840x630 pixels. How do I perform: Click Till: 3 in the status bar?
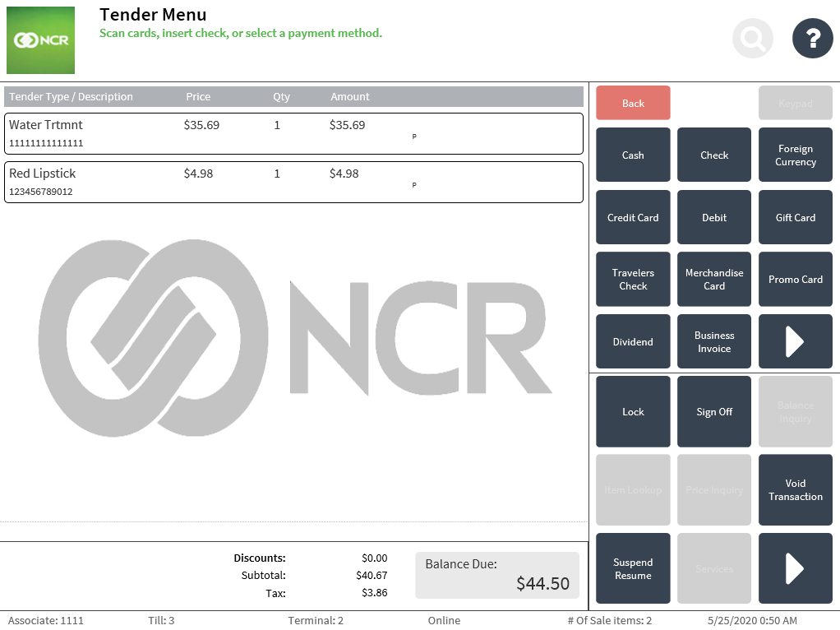pyautogui.click(x=161, y=620)
